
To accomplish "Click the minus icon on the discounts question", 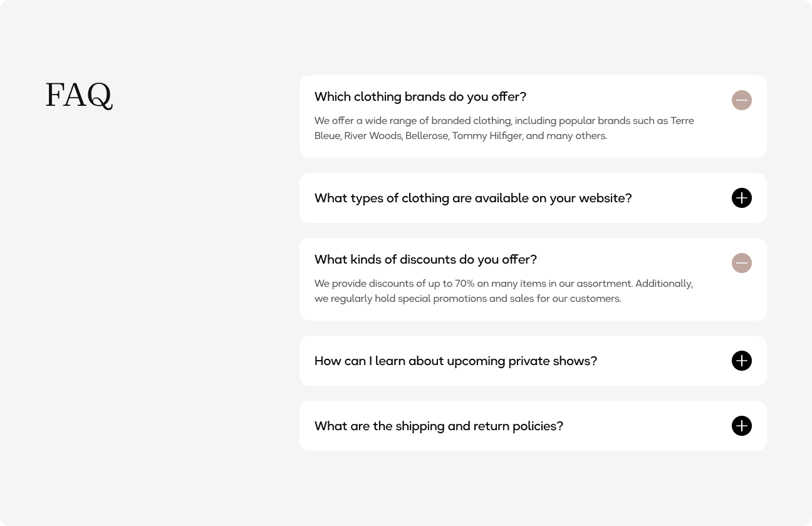I will pyautogui.click(x=742, y=263).
